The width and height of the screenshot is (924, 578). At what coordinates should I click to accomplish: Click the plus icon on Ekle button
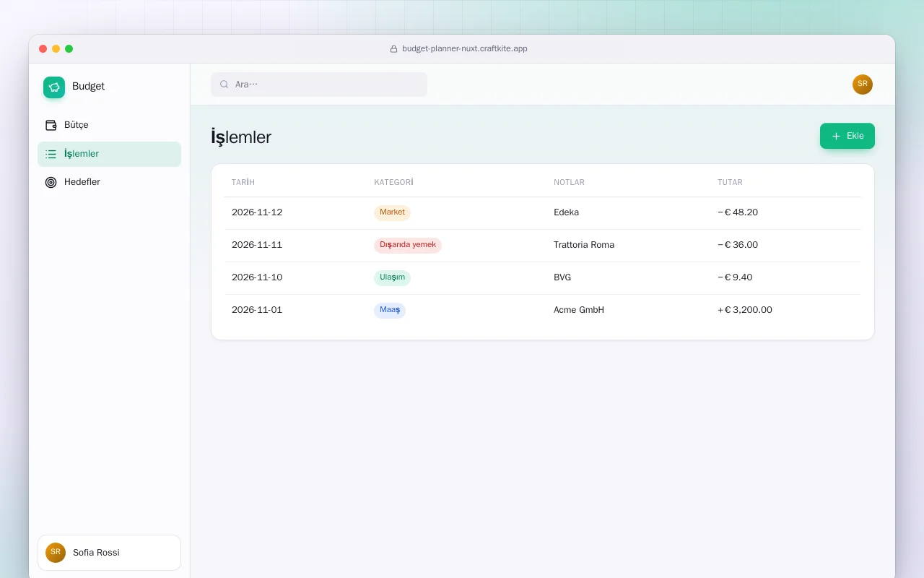point(836,136)
